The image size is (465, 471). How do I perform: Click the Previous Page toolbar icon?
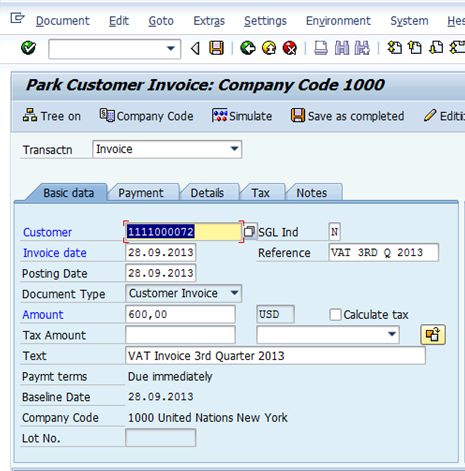(x=415, y=48)
